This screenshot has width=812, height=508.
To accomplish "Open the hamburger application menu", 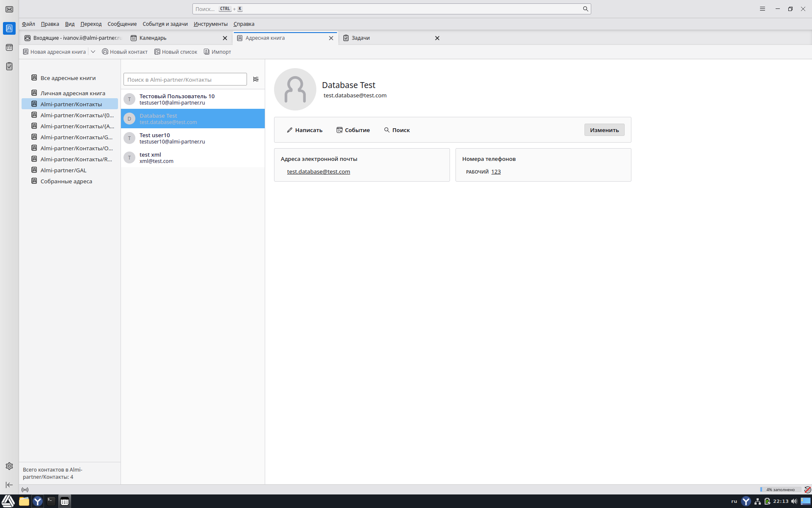I will click(763, 9).
